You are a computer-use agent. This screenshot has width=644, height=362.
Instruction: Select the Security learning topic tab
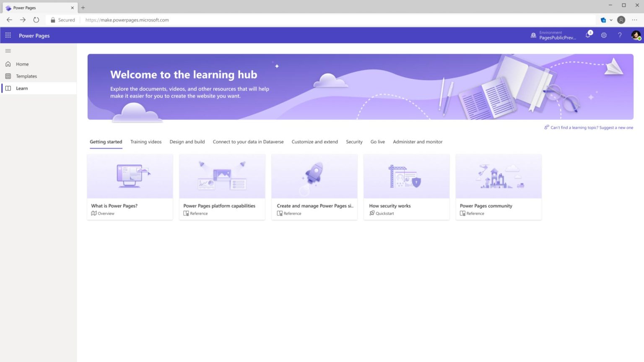(x=354, y=142)
